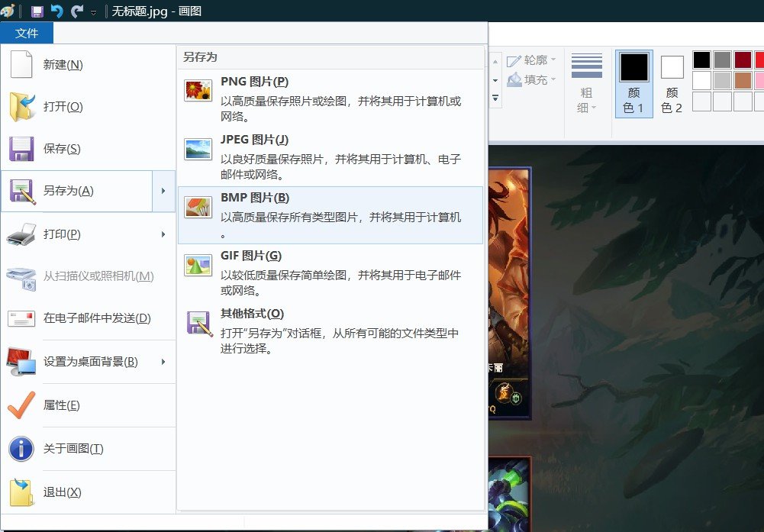
Task: Click the envelope email icon
Action: [x=21, y=318]
